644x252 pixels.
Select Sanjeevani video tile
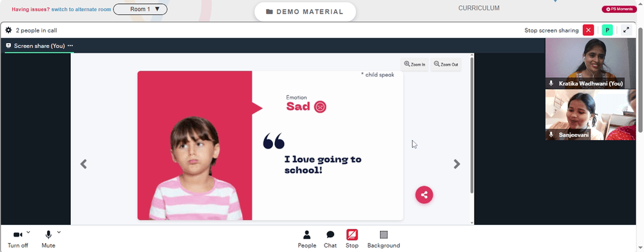pos(590,114)
